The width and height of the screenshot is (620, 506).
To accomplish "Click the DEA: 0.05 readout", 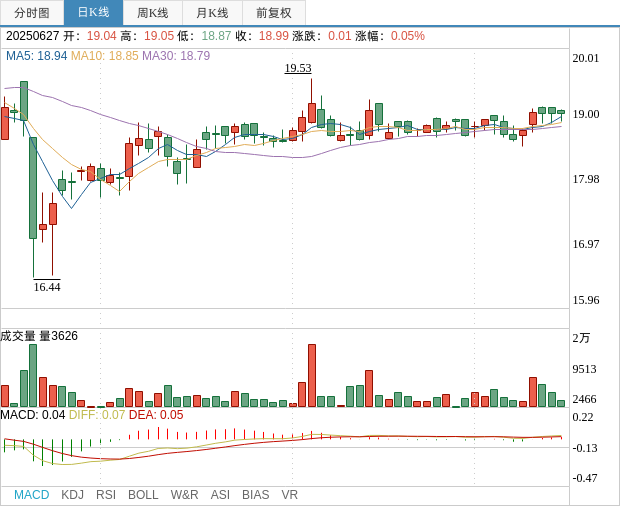I will click(x=156, y=415).
